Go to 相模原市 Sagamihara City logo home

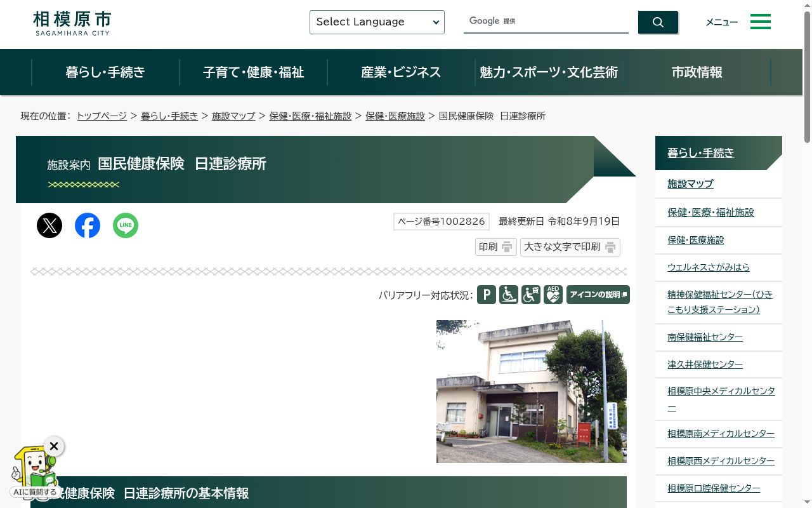(x=72, y=23)
